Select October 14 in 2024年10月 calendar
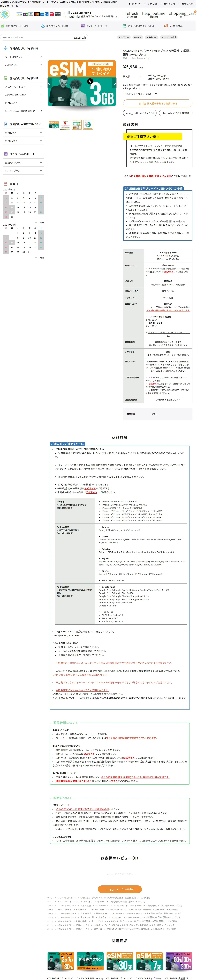The height and width of the screenshot is (980, 197). pos(12,242)
